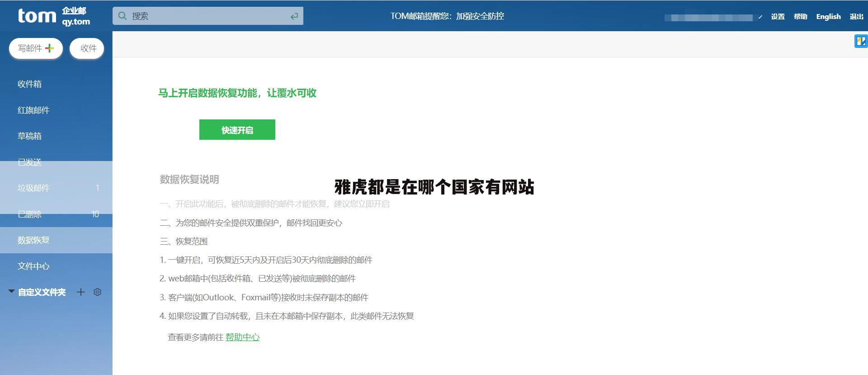
Task: Click the search magnifier icon
Action: coord(122,16)
